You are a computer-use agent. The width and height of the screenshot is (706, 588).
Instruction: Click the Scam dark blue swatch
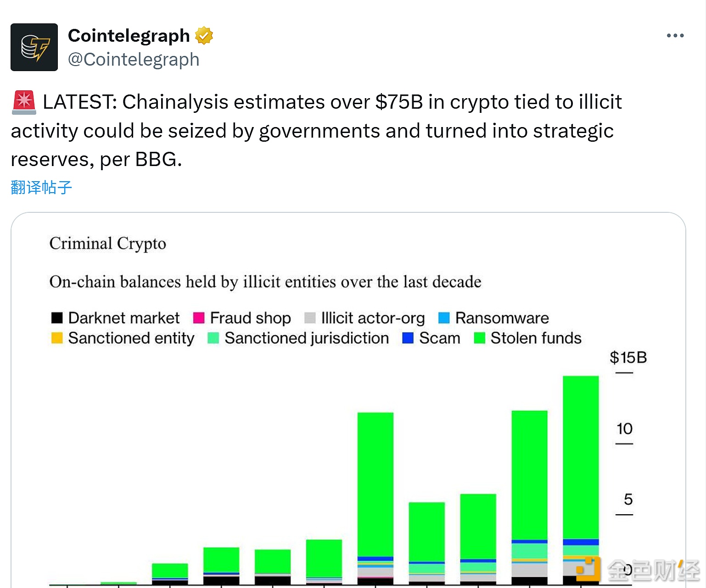(408, 338)
